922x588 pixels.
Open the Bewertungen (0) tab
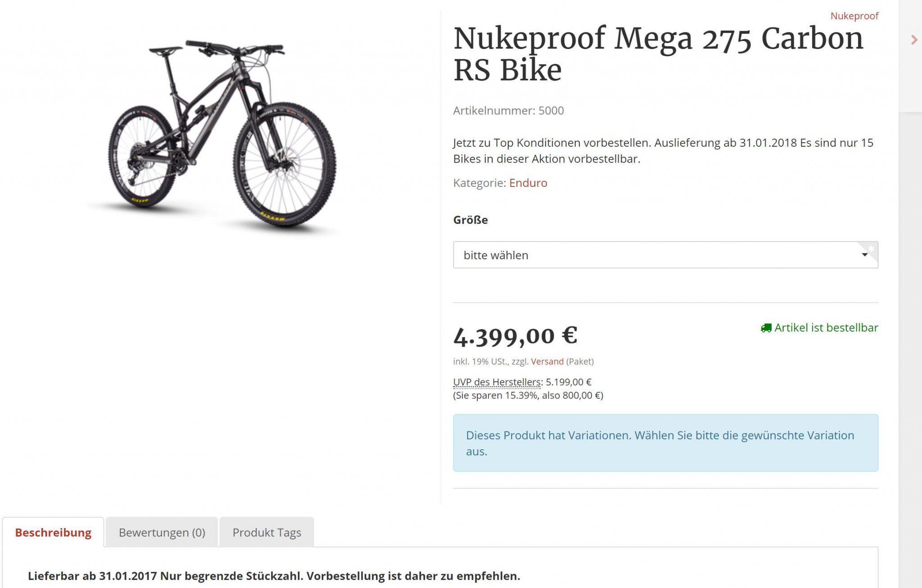[x=162, y=533]
